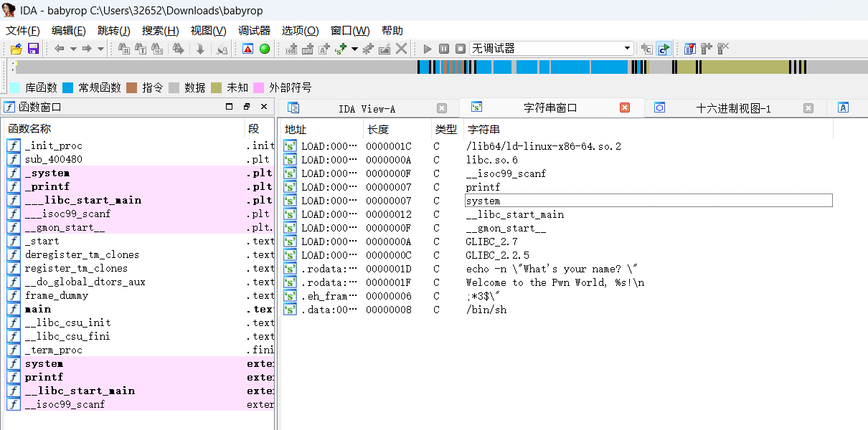The image size is (868, 430).
Task: Open the 窗口(W) menu
Action: [x=350, y=31]
